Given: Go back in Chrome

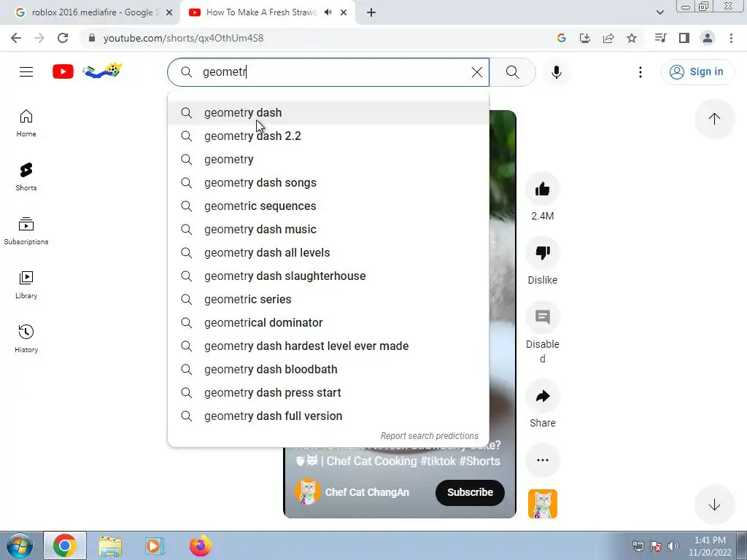Looking at the screenshot, I should point(16,38).
